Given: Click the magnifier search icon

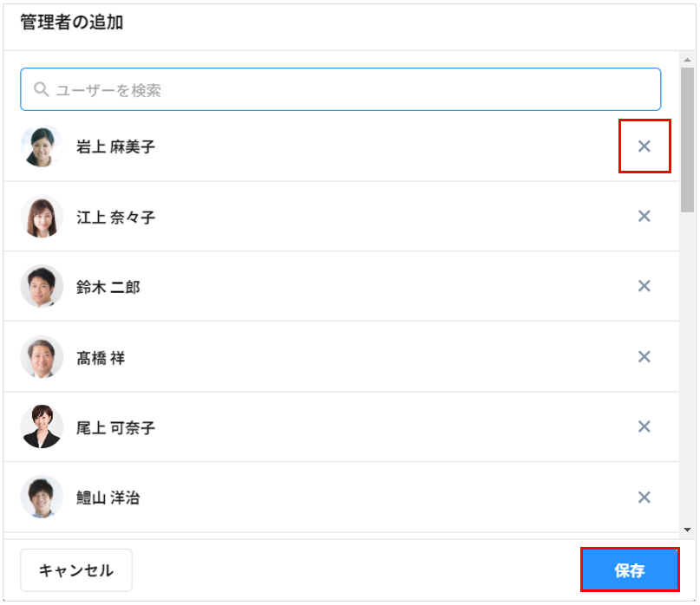Looking at the screenshot, I should pos(40,89).
